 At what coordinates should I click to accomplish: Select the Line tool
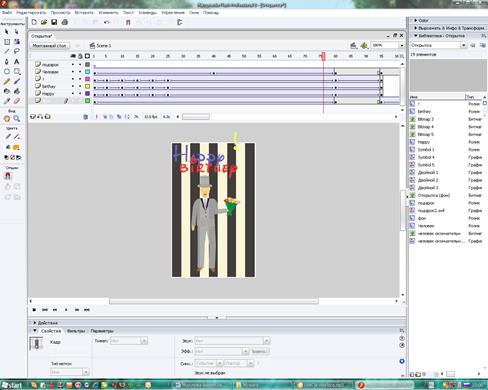click(x=7, y=51)
